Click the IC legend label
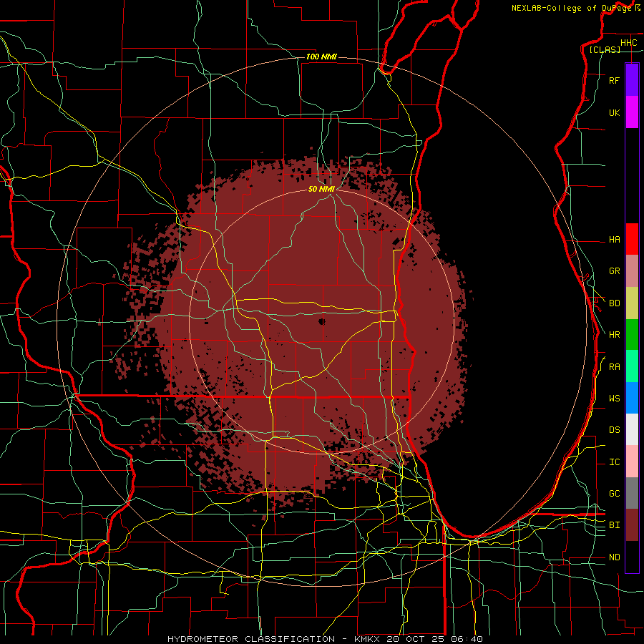 click(614, 462)
